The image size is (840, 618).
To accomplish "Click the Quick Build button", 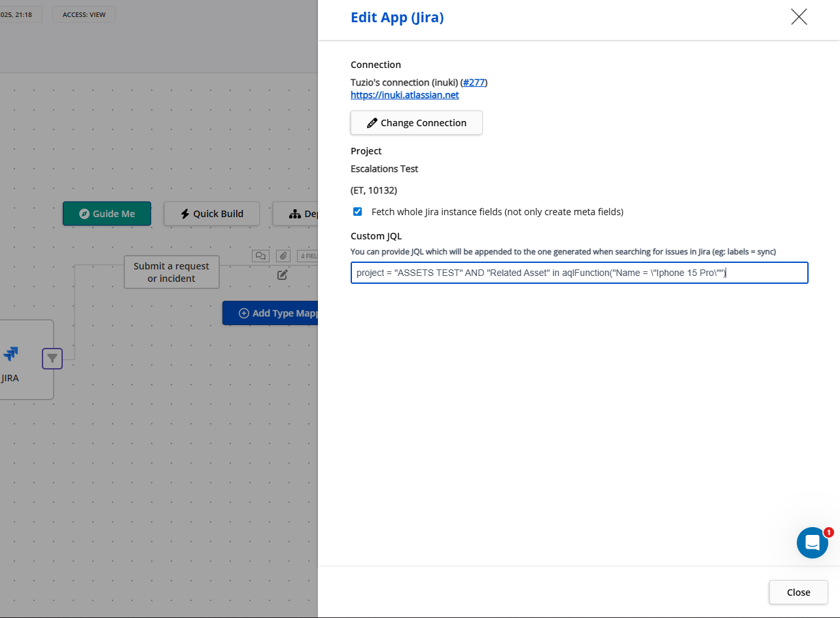I will [212, 214].
